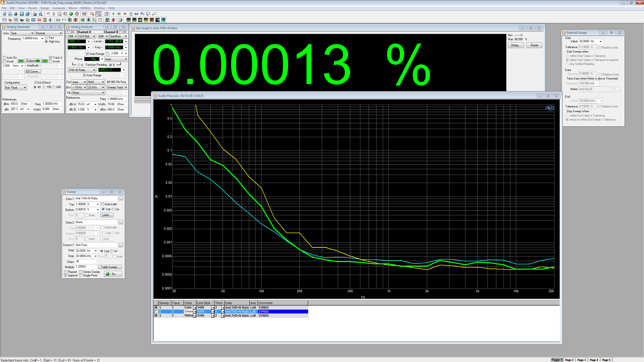The image size is (644, 362).
Task: Click the New Test toolbar icon
Action: [x=5, y=14]
